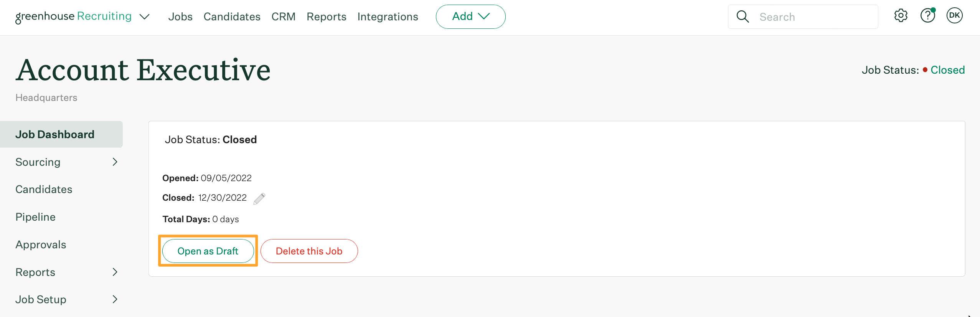The width and height of the screenshot is (980, 317).
Task: Open the Add dropdown
Action: click(x=470, y=17)
